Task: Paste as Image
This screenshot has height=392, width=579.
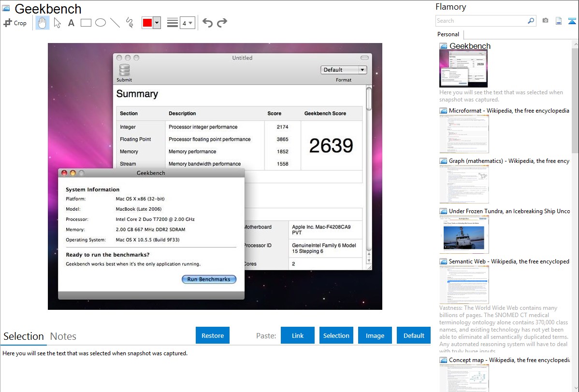Action: coord(375,335)
